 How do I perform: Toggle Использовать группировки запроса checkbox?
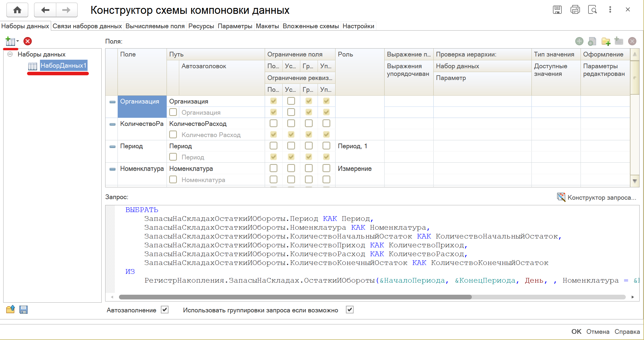coord(350,310)
